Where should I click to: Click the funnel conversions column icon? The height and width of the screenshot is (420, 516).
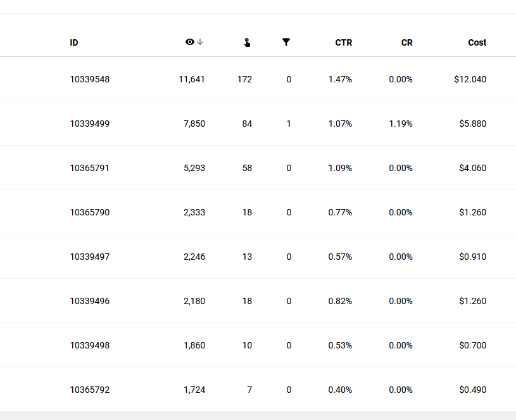tap(286, 42)
